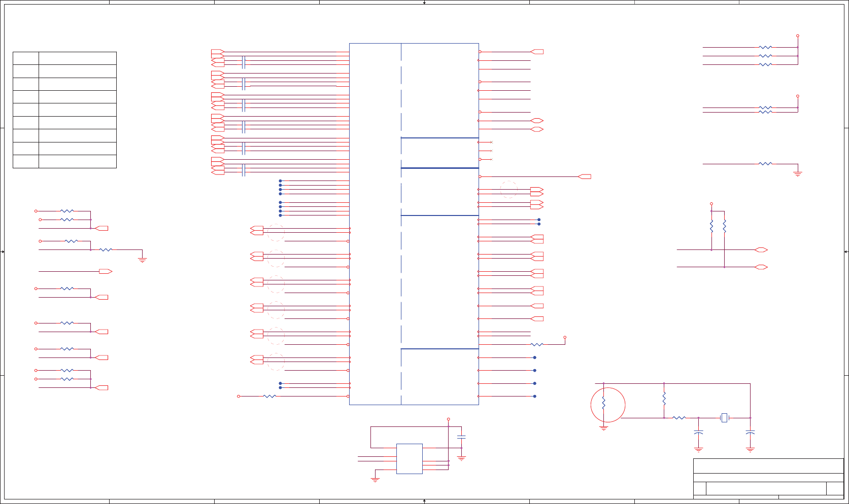This screenshot has height=504, width=849.
Task: Click the large central IC block
Action: point(414,224)
